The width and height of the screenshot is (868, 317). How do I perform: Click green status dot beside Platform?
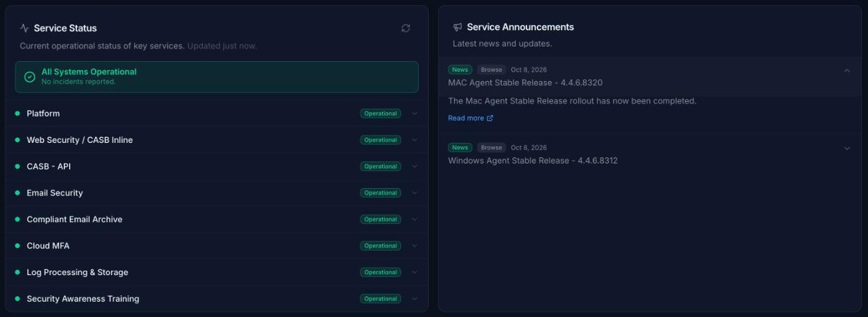click(17, 114)
